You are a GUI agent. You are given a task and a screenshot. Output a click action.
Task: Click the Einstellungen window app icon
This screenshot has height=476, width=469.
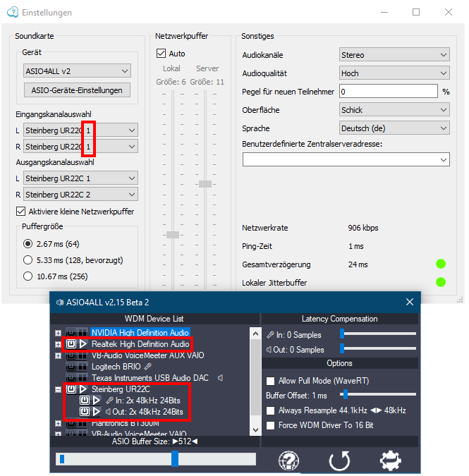tap(13, 13)
